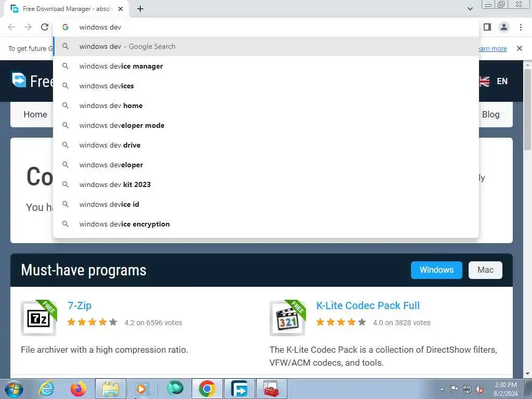Open the 7-Zip program link

79,305
